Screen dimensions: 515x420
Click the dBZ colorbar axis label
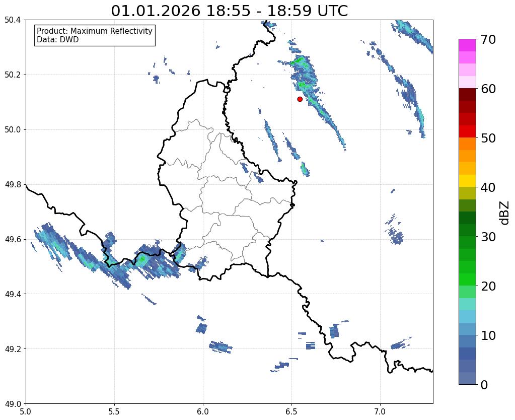click(505, 213)
